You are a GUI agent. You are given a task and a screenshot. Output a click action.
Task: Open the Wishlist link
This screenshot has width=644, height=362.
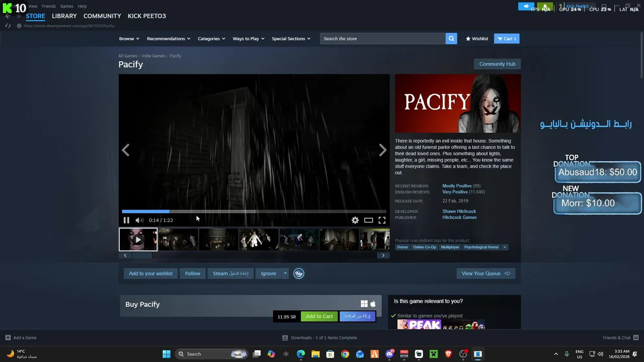(x=476, y=39)
